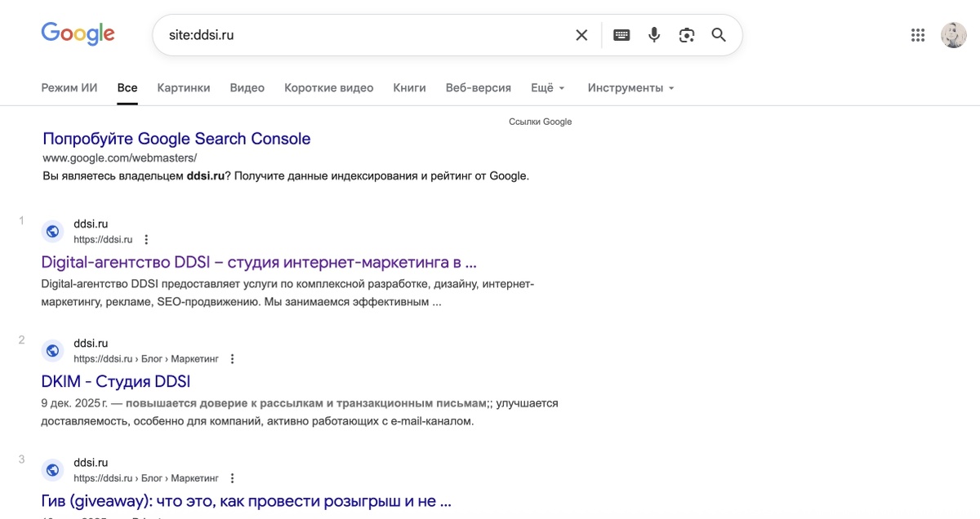
Task: Open the Инструменты dropdown
Action: pyautogui.click(x=630, y=87)
